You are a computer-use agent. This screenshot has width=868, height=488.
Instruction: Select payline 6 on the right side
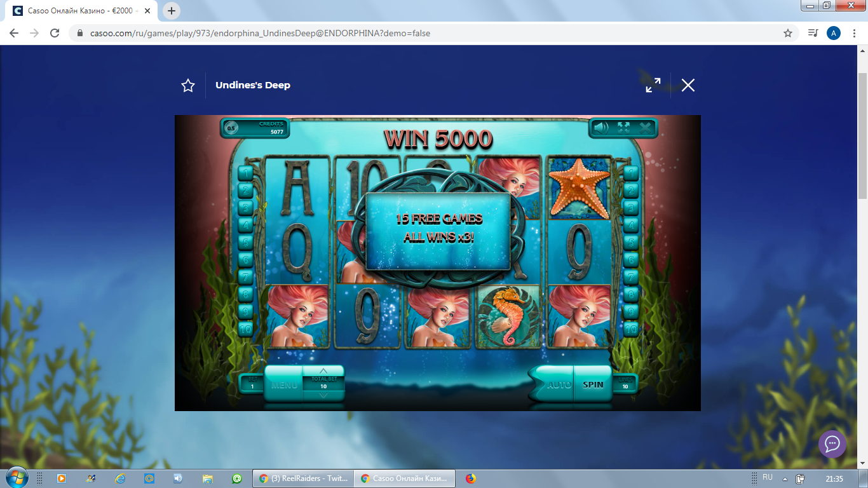631,259
